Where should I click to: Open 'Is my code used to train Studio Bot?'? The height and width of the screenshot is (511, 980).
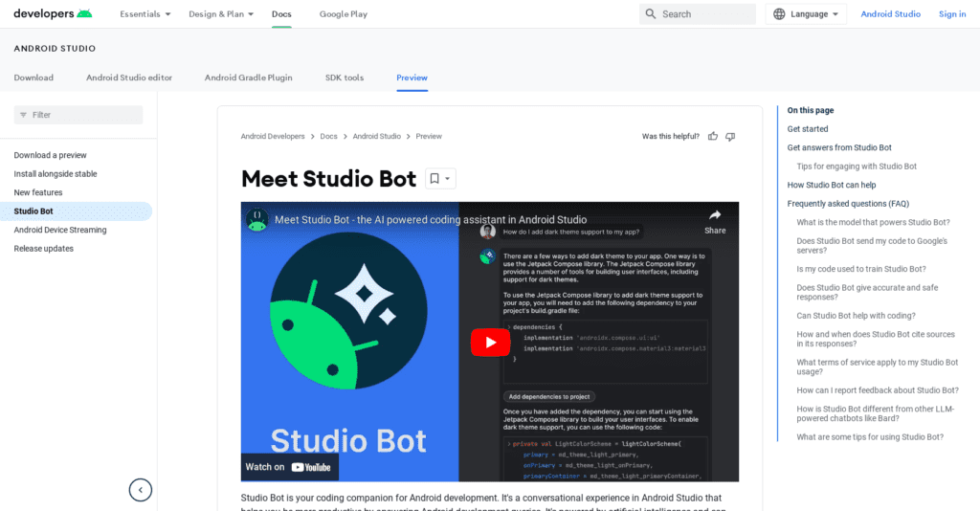tap(861, 269)
